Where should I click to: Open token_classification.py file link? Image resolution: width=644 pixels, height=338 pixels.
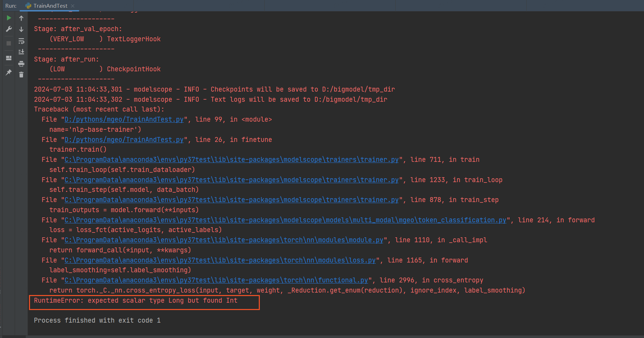pos(285,220)
